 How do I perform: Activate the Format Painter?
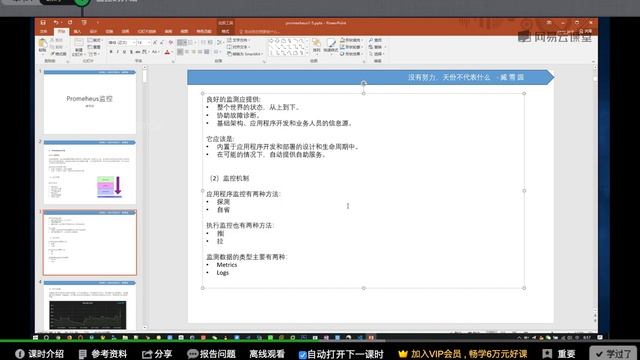coord(58,54)
